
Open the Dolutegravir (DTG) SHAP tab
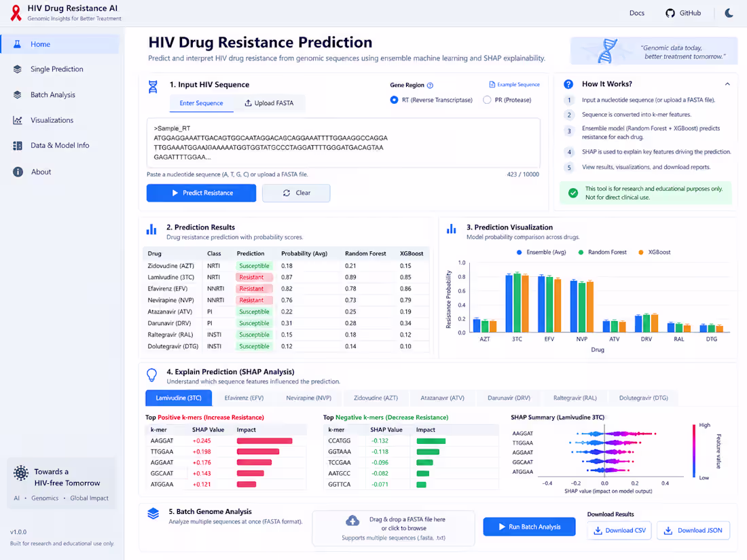(x=643, y=398)
